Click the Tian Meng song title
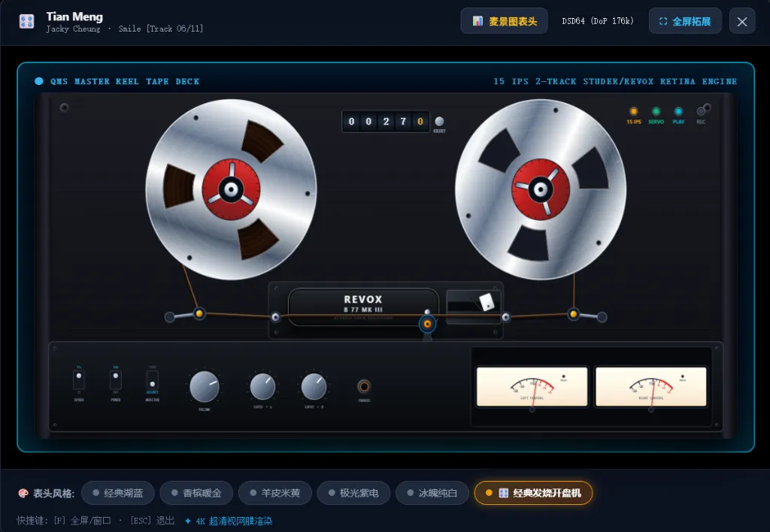Viewport: 770px width, 532px height. pyautogui.click(x=74, y=17)
